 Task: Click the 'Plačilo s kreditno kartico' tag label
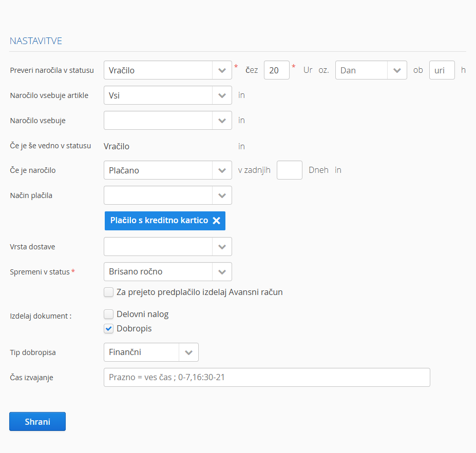[x=159, y=221]
